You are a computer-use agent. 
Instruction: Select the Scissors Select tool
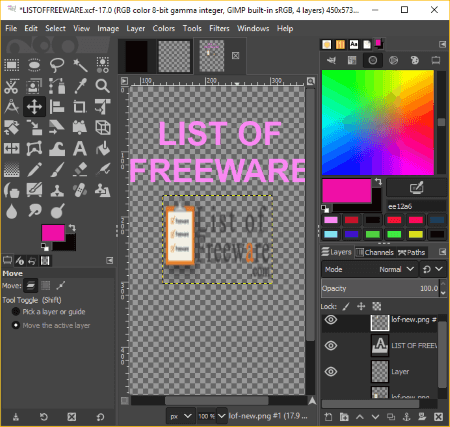tap(12, 86)
